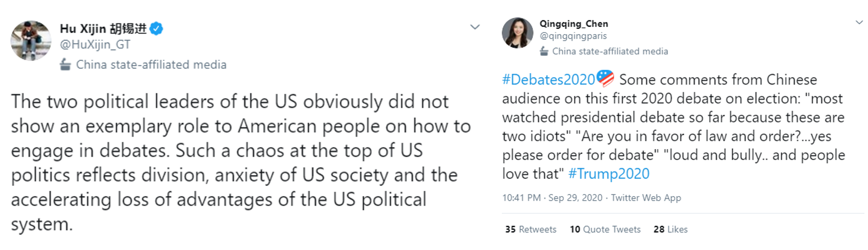Click the blue verified badge next to Hu Xijin
Screen dimensions: 868x250
tap(156, 29)
